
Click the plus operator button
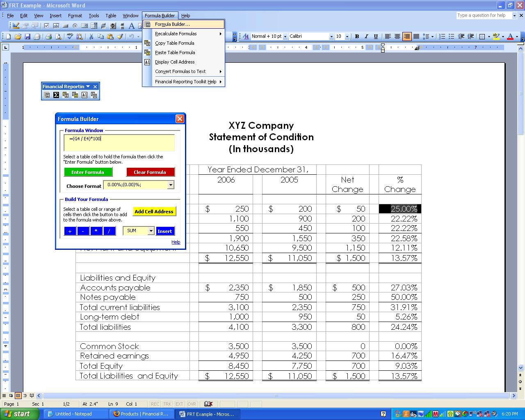point(70,231)
